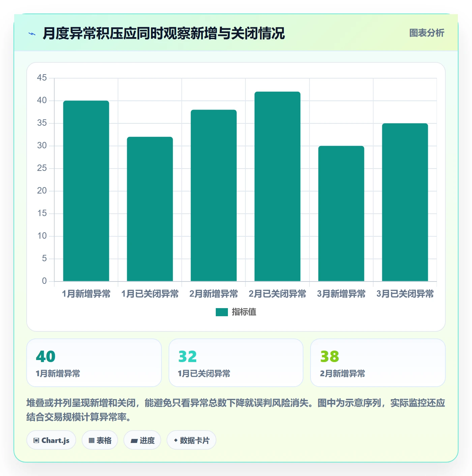Open the data card showing 32
This screenshot has width=472, height=476.
(x=236, y=363)
